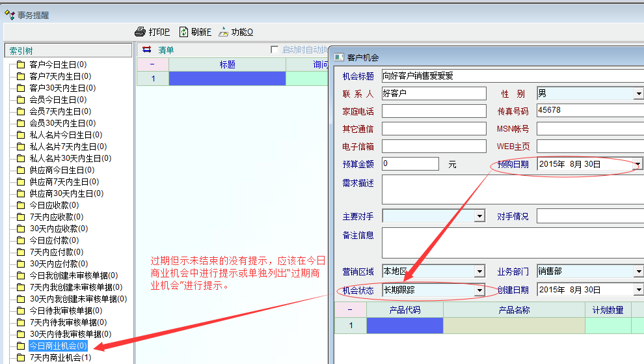Open the 机会状态 dropdown
Screen dimensions: 644x364
[x=480, y=290]
